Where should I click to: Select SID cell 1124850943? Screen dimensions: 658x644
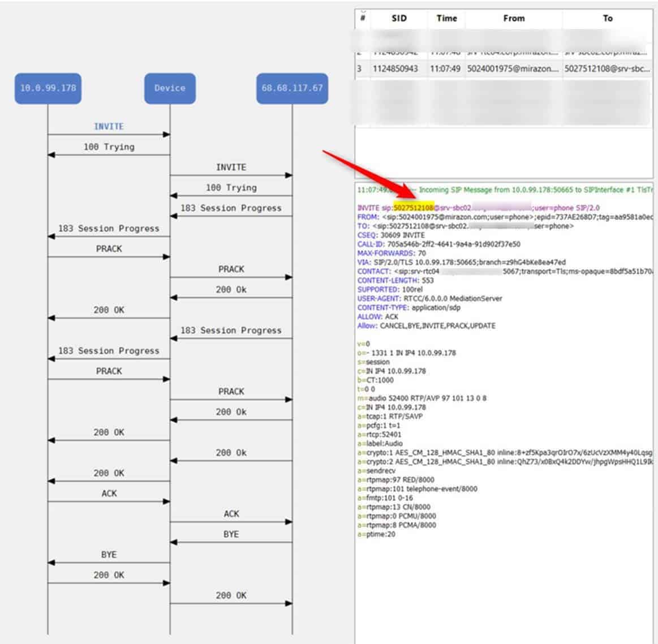[x=395, y=68]
